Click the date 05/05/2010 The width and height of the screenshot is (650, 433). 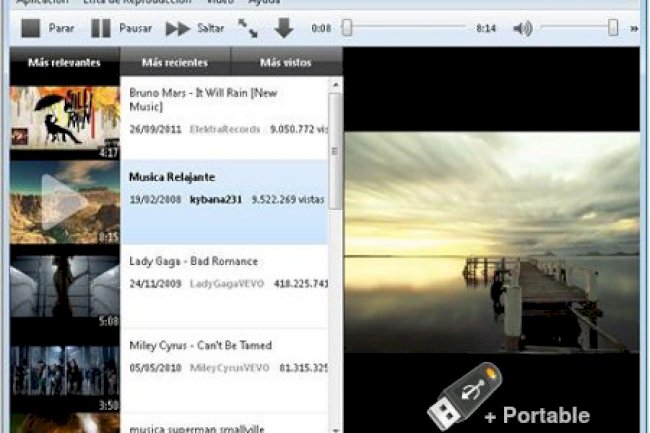pyautogui.click(x=155, y=368)
